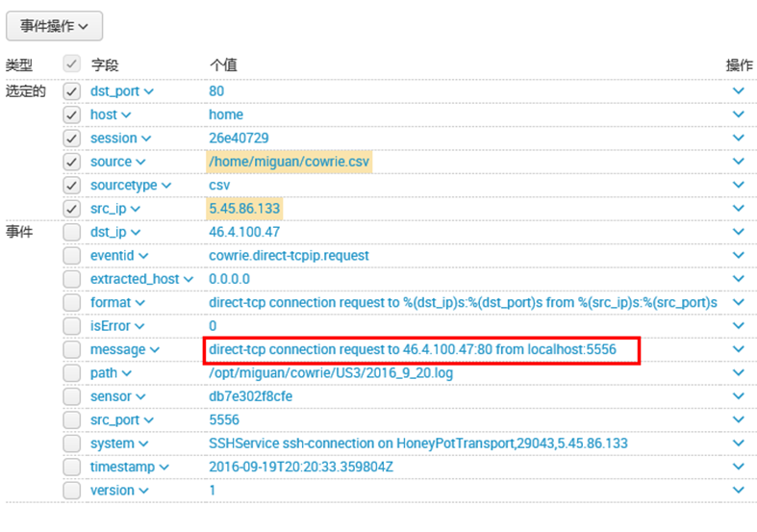Click the action chevron for source row

tap(738, 162)
